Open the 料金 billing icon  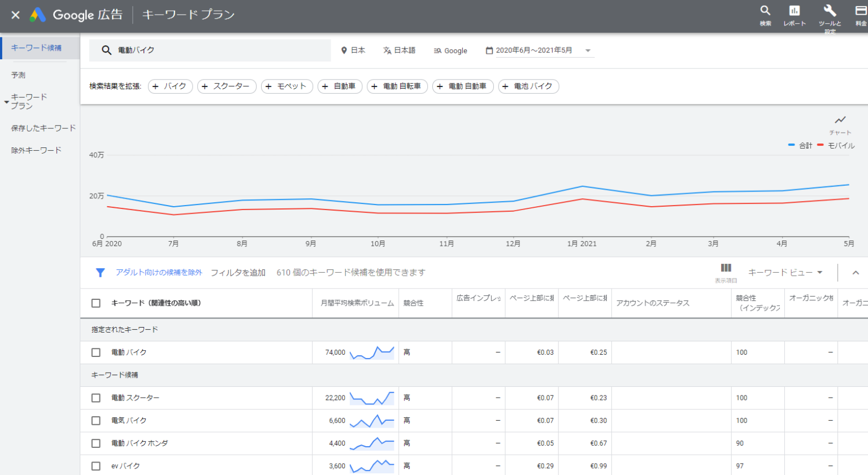(x=861, y=15)
